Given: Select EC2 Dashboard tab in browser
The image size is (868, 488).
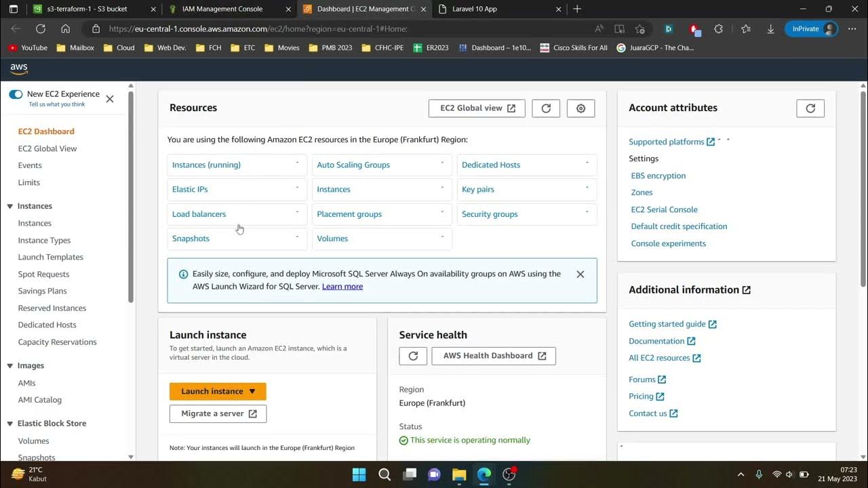Looking at the screenshot, I should (365, 9).
